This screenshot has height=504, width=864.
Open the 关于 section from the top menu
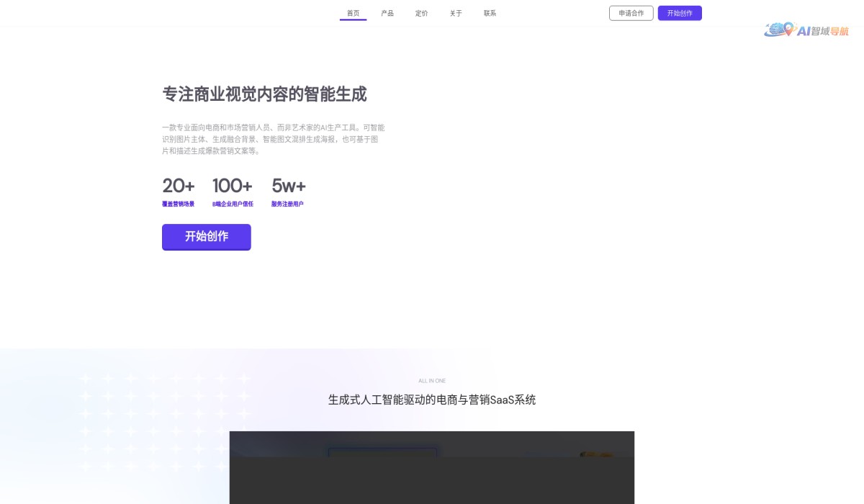pyautogui.click(x=455, y=12)
